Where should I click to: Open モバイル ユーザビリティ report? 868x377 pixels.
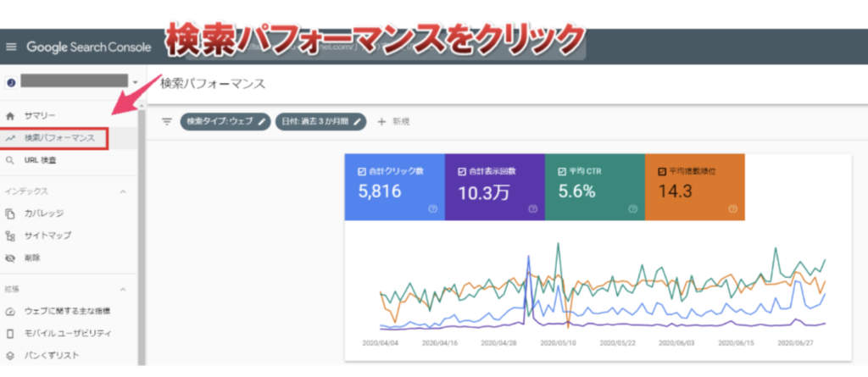click(70, 333)
